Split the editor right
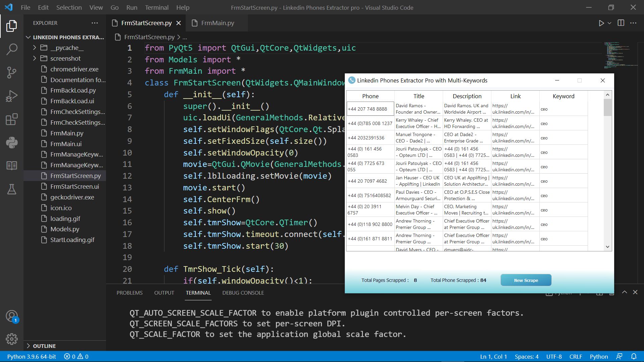Viewport: 644px width, 362px height. pos(621,23)
